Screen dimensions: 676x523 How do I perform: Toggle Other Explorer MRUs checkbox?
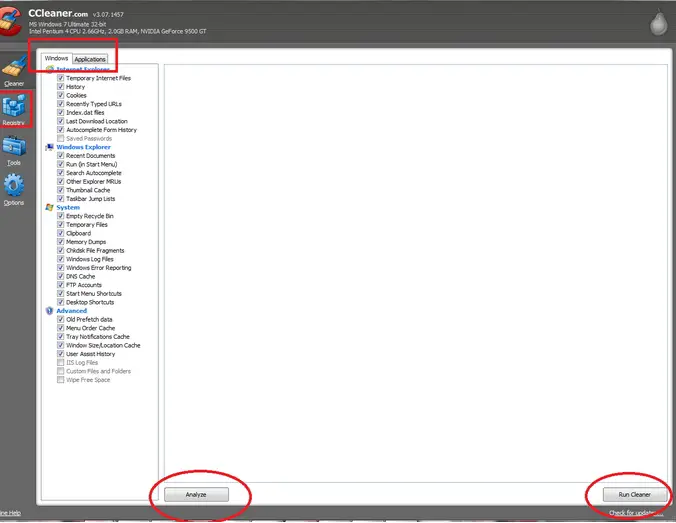61,182
